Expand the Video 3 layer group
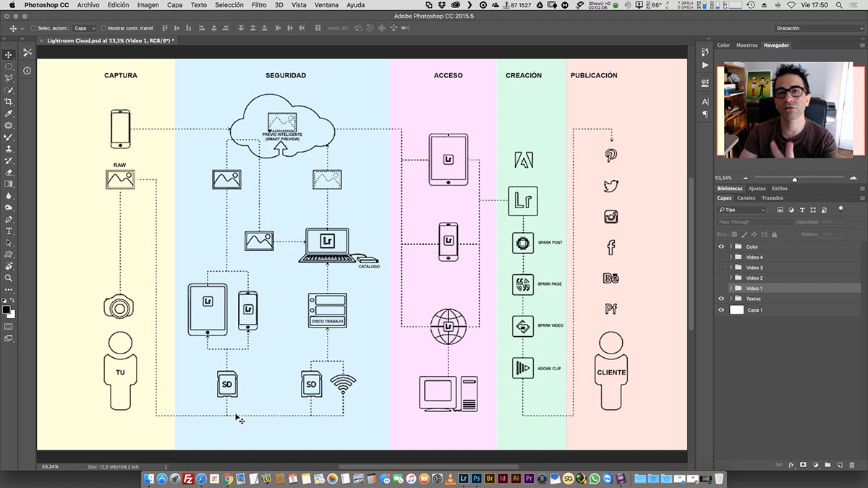Image resolution: width=868 pixels, height=488 pixels. point(731,267)
